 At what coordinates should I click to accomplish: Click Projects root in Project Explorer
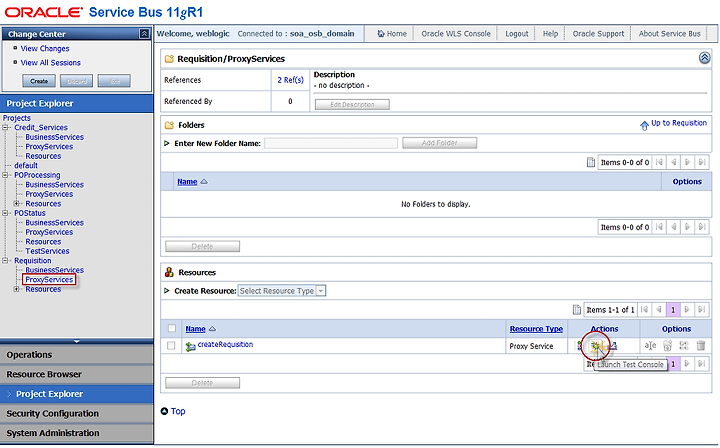[x=17, y=118]
